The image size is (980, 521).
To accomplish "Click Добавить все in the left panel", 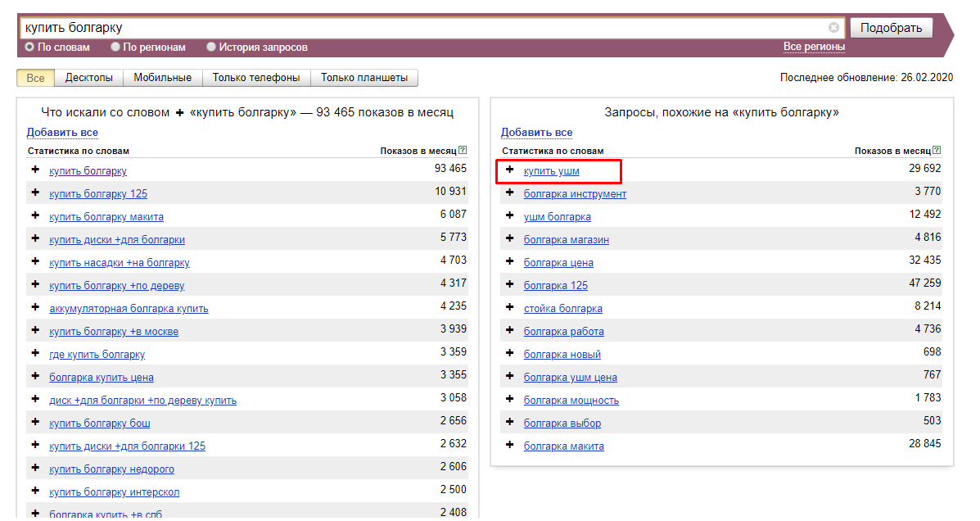I will (x=62, y=133).
